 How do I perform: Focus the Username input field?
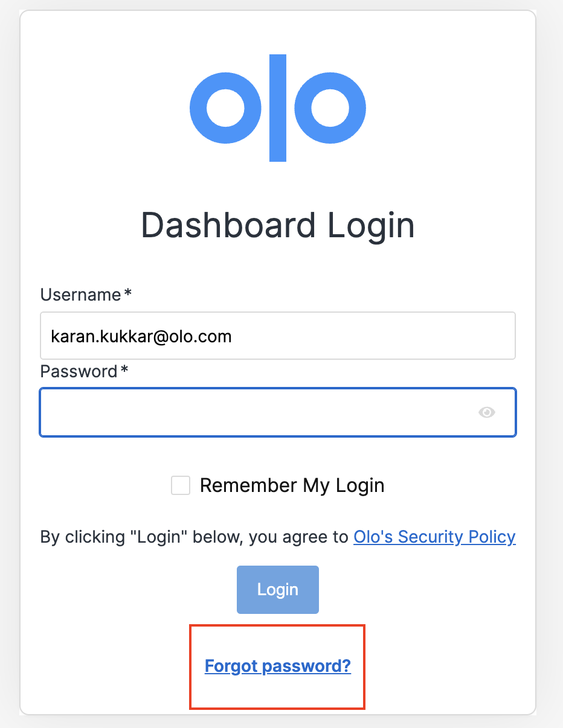coord(278,336)
